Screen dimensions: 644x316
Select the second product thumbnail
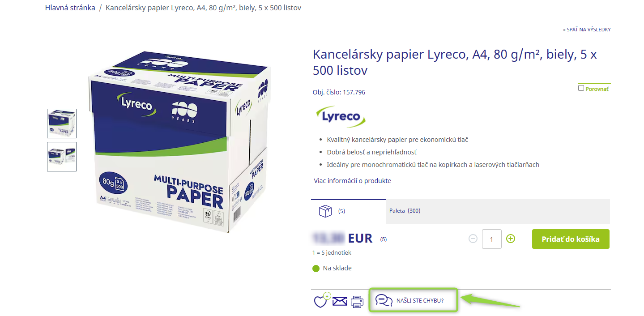coord(62,157)
